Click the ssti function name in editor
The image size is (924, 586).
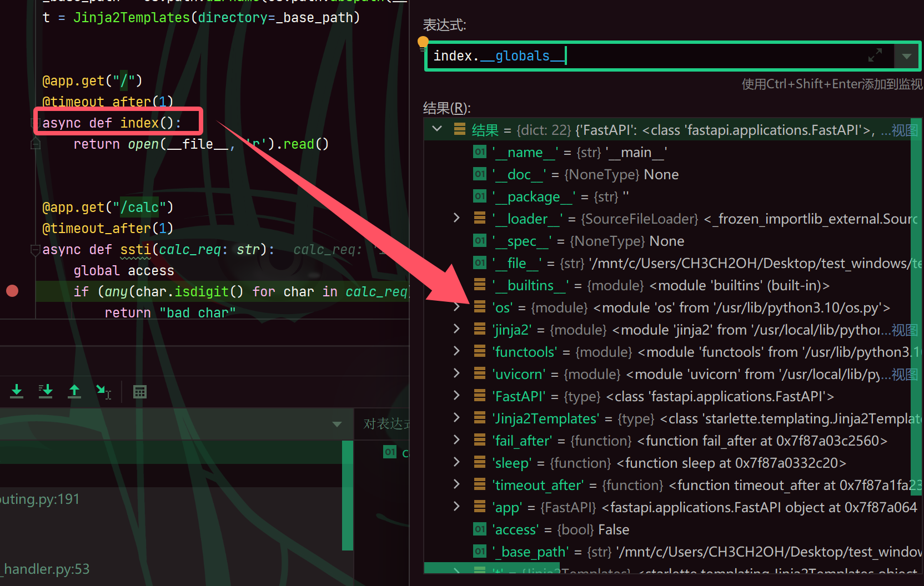[135, 249]
